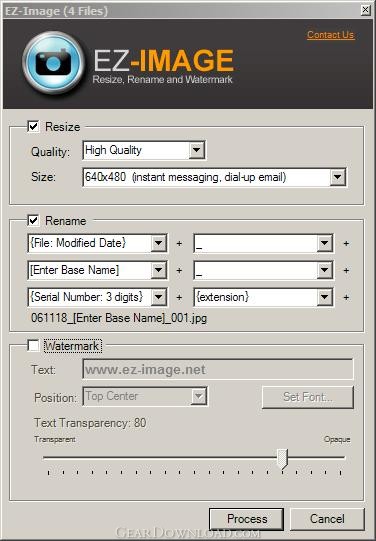Screen dimensions: 376x541
Task: Click plus sign ending the Enter Base Name row
Action: [346, 270]
